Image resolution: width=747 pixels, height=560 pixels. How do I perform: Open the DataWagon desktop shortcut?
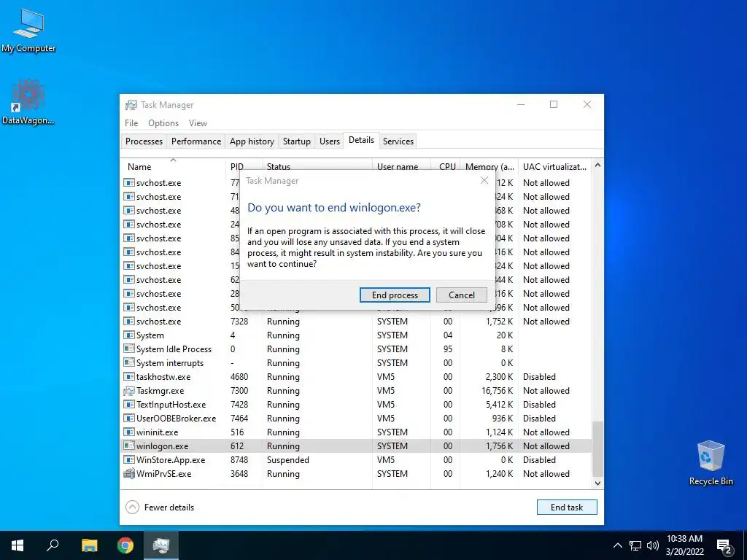tap(28, 102)
